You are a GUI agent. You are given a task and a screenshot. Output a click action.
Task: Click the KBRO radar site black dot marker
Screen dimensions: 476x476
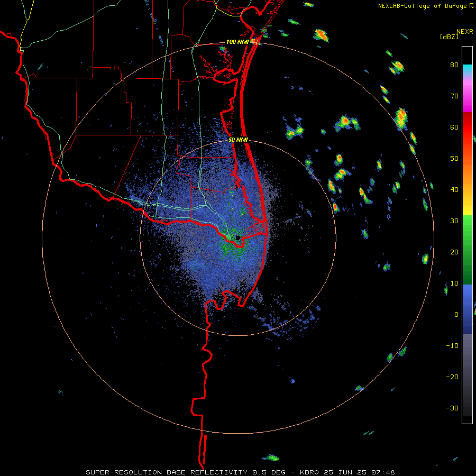pyautogui.click(x=238, y=237)
